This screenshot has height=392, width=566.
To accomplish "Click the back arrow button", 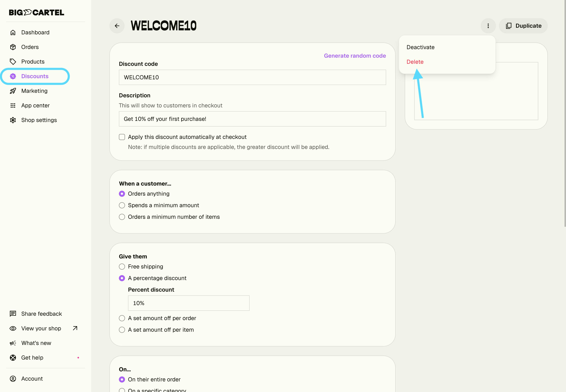I will (x=117, y=26).
